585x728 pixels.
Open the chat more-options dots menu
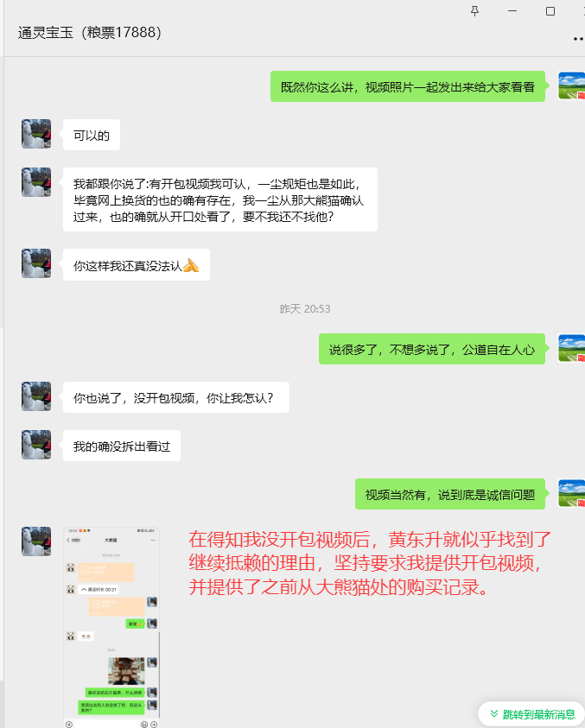pos(579,39)
